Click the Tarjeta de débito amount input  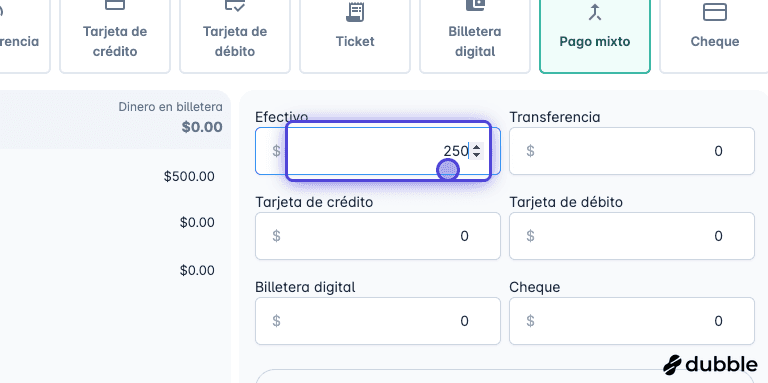pos(632,236)
